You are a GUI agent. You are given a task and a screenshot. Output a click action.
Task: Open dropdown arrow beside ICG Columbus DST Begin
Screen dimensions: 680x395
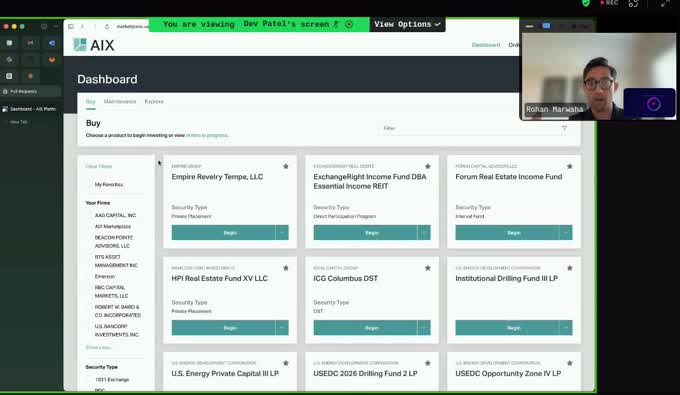tap(424, 328)
